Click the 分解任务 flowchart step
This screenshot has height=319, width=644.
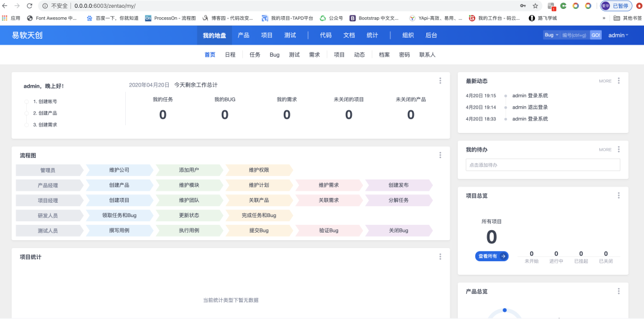(x=398, y=200)
